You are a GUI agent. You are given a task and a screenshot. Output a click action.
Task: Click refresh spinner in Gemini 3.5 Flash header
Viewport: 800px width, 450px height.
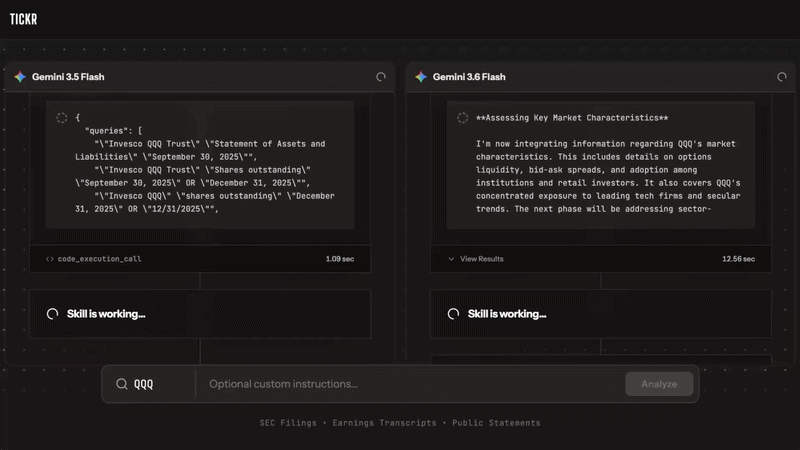[381, 77]
